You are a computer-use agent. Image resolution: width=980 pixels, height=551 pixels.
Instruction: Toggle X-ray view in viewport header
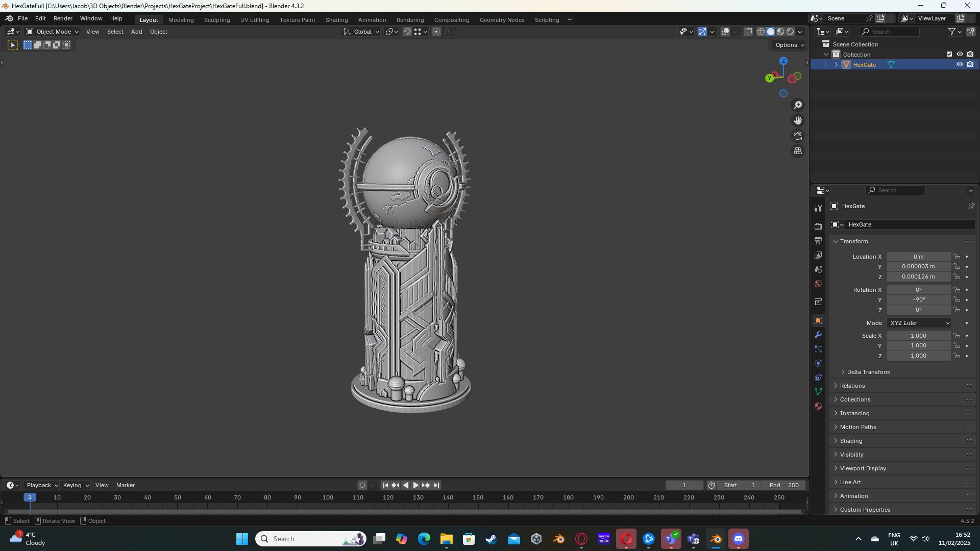(x=748, y=32)
